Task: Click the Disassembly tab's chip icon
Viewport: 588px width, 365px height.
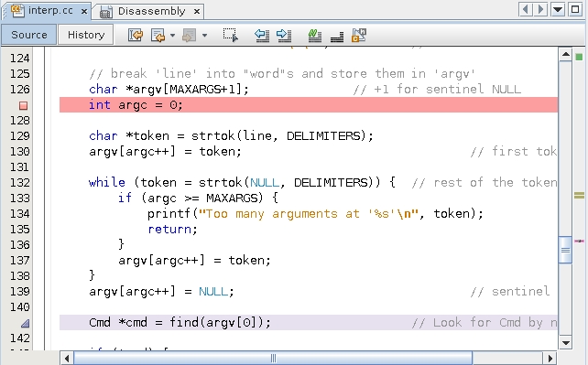Action: tap(105, 13)
